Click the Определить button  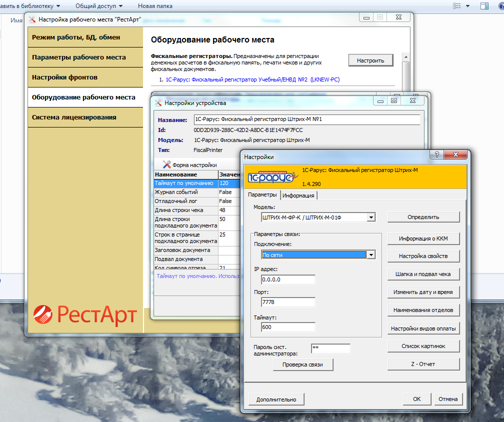click(423, 217)
